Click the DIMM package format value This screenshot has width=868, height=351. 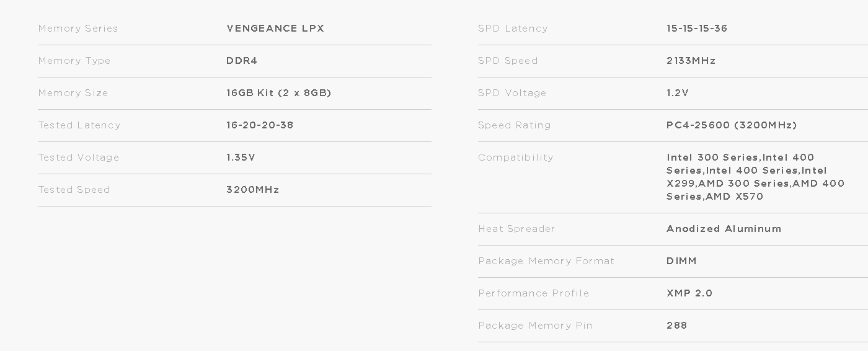pos(682,261)
